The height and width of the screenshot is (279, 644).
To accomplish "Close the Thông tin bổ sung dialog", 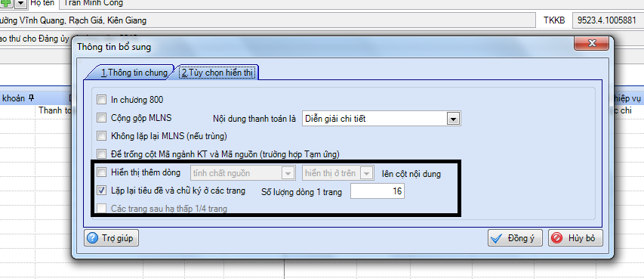I will (x=591, y=43).
